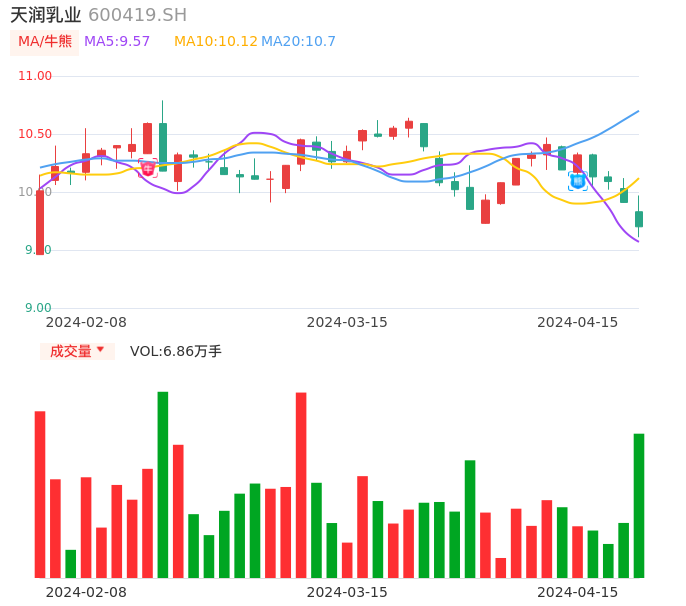
Task: Select the MA10:10.12 moving average label
Action: point(215,42)
